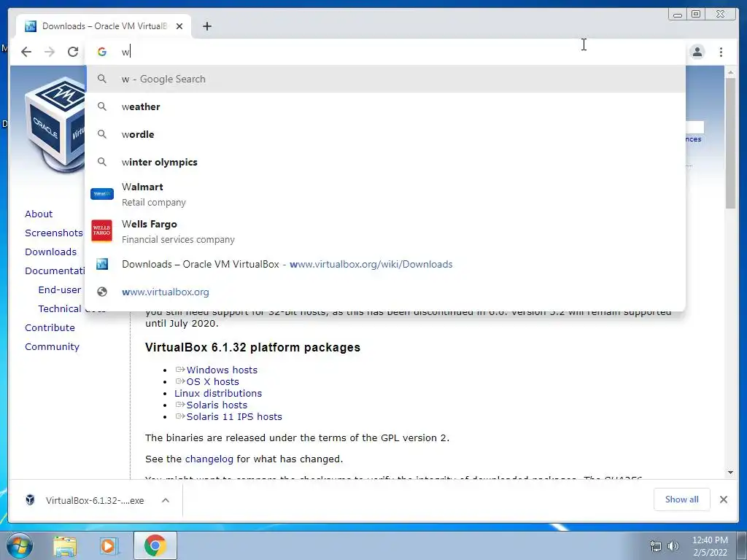Pick the 'weather' search suggestion
Viewport: 747px width, 560px height.
click(x=386, y=106)
